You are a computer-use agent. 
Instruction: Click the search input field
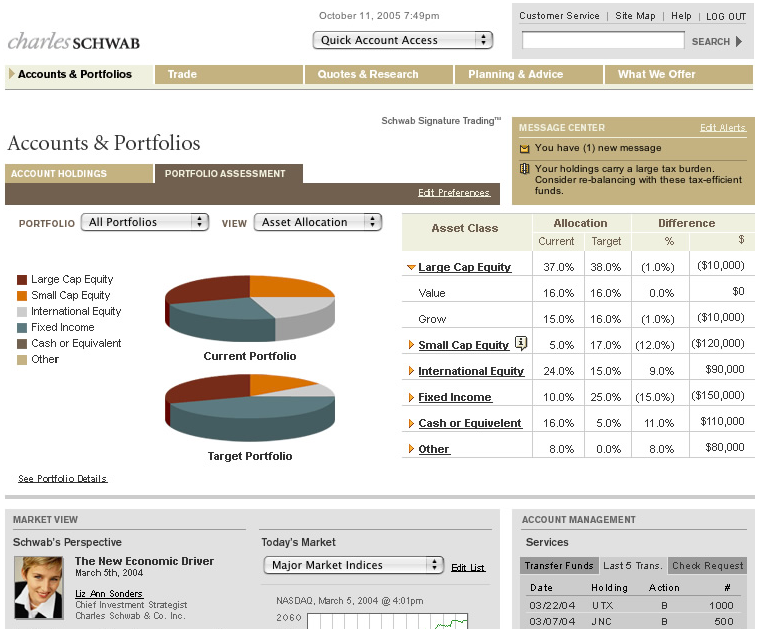603,40
